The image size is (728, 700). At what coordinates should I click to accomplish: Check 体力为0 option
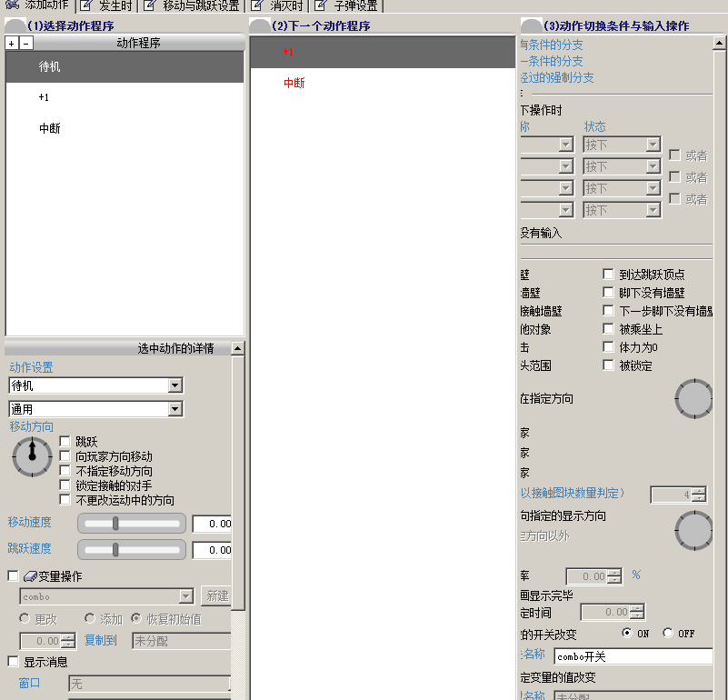tap(608, 346)
